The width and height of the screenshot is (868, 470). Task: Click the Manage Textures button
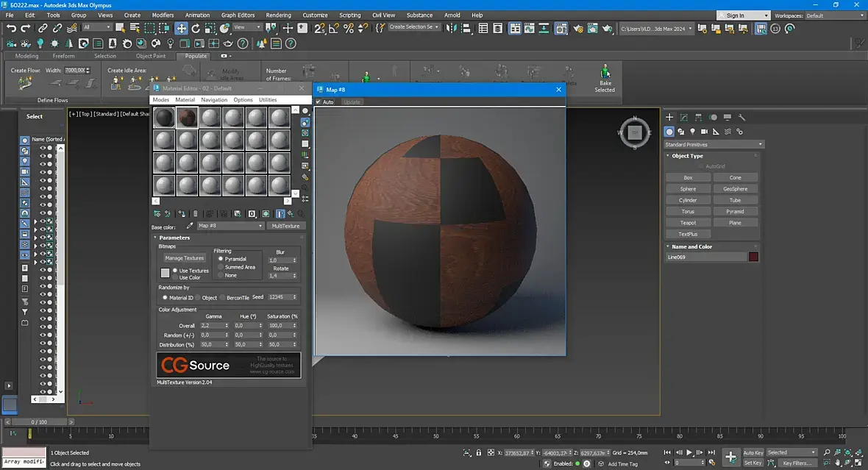[184, 258]
